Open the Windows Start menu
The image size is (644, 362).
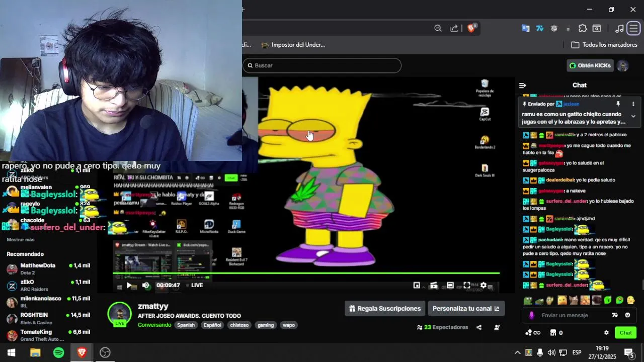click(11, 352)
